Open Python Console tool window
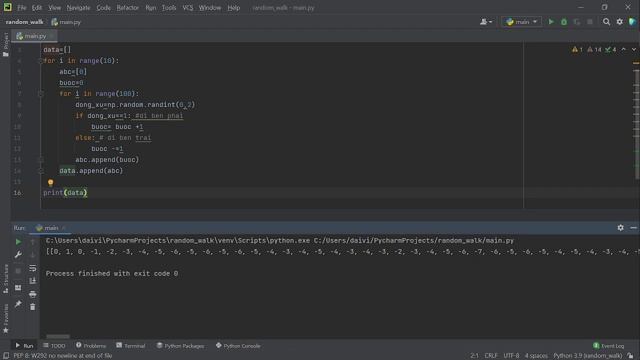This screenshot has height=360, width=640. point(238,346)
